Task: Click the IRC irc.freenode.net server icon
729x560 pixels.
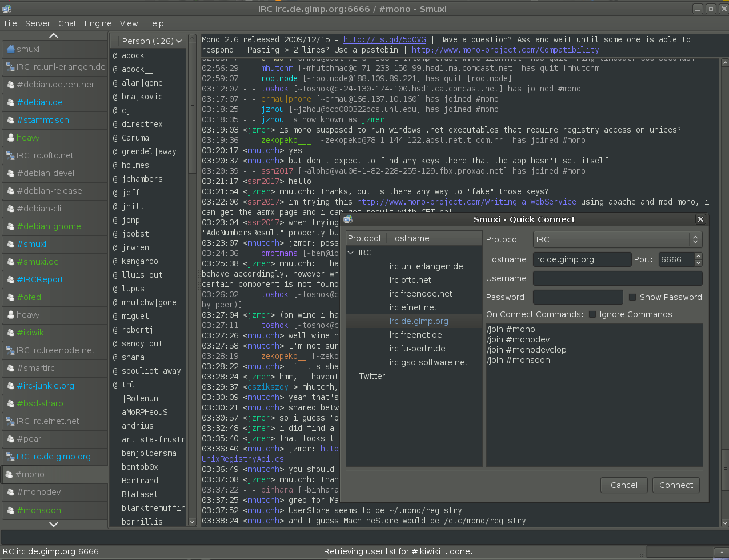Action: pyautogui.click(x=10, y=350)
